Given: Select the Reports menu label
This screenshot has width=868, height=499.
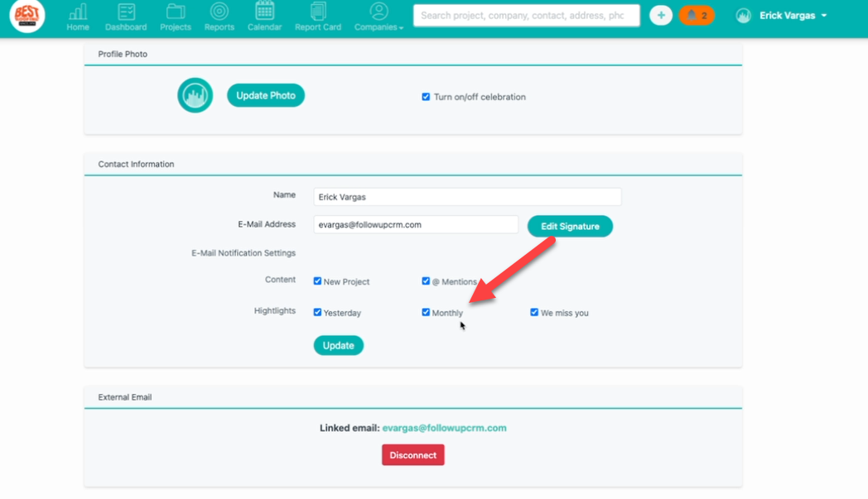Looking at the screenshot, I should (219, 27).
